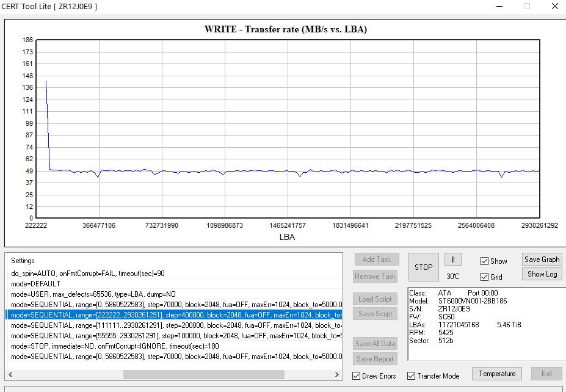
Task: Uncheck the Draw Errors checkbox
Action: 357,376
